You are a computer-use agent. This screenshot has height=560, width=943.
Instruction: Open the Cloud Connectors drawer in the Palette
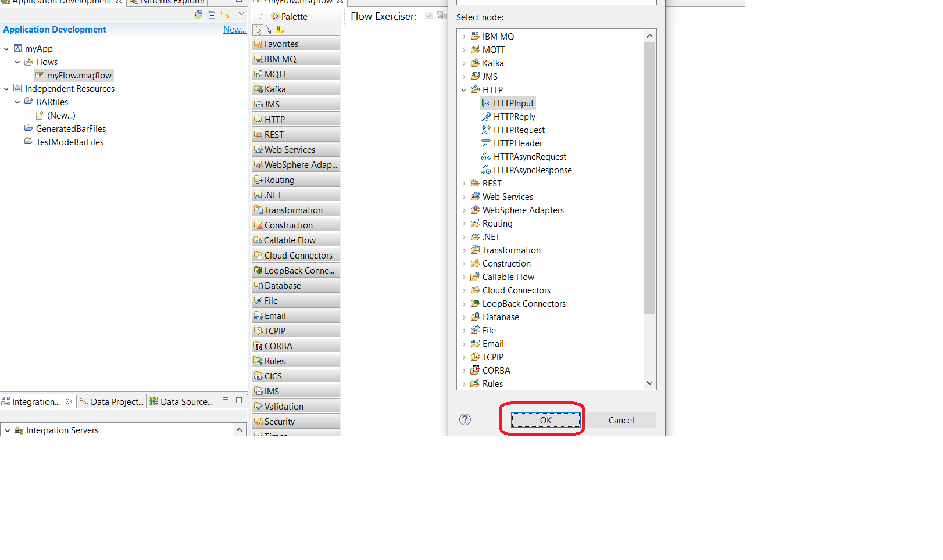click(x=297, y=255)
